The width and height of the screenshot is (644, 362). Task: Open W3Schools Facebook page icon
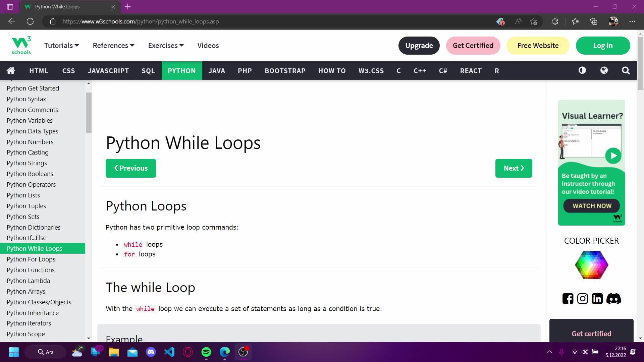pos(568,299)
